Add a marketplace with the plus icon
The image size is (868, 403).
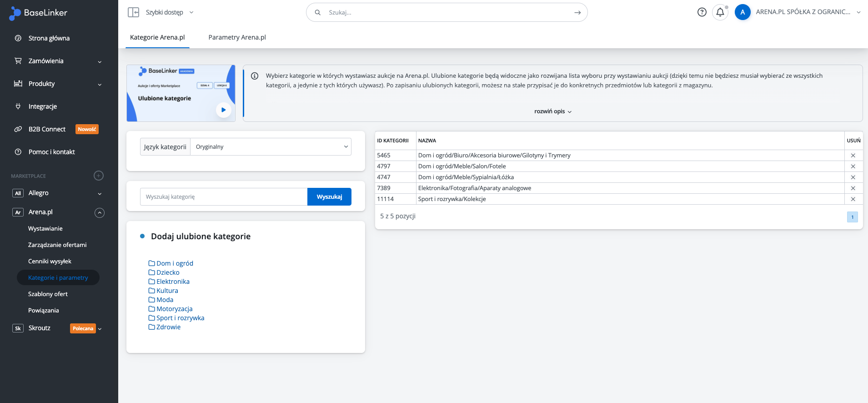(99, 176)
